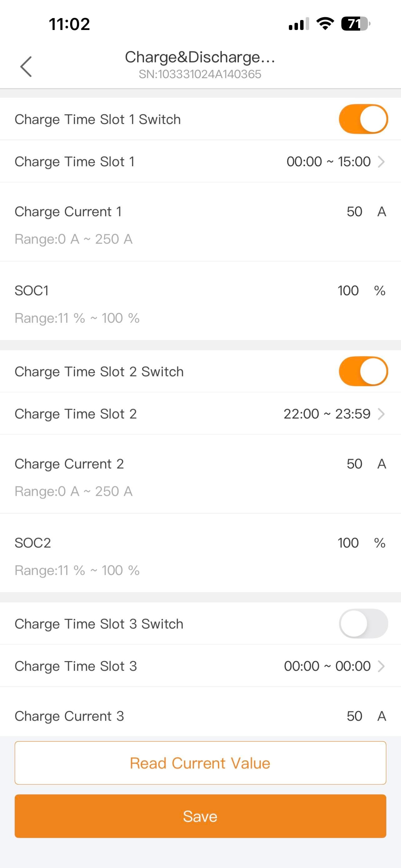Tap the back arrow icon
The width and height of the screenshot is (401, 868).
click(x=26, y=67)
